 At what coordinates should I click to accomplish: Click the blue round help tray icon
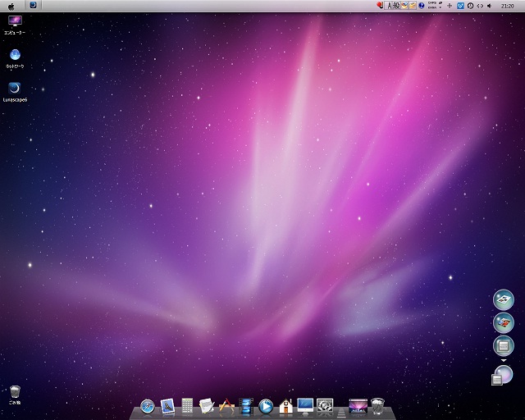[x=421, y=6]
